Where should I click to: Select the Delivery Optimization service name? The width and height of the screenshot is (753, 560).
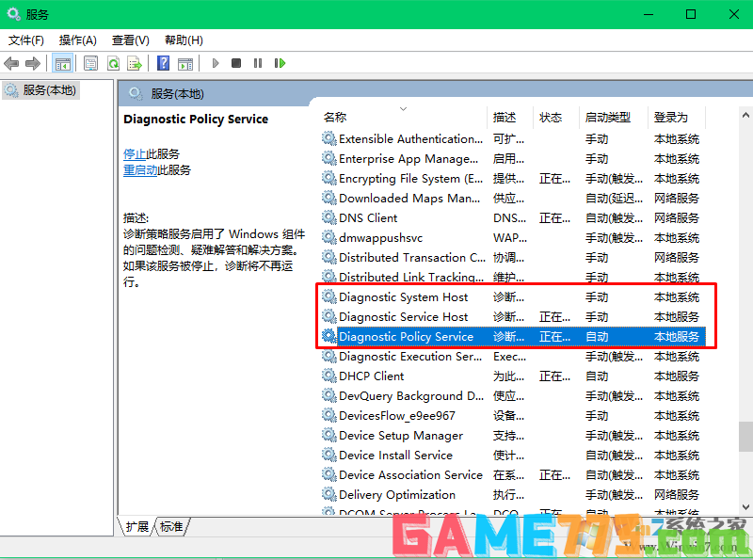point(397,495)
